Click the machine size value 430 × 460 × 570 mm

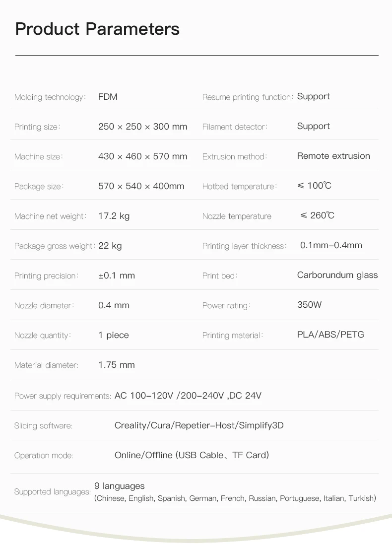pyautogui.click(x=142, y=156)
